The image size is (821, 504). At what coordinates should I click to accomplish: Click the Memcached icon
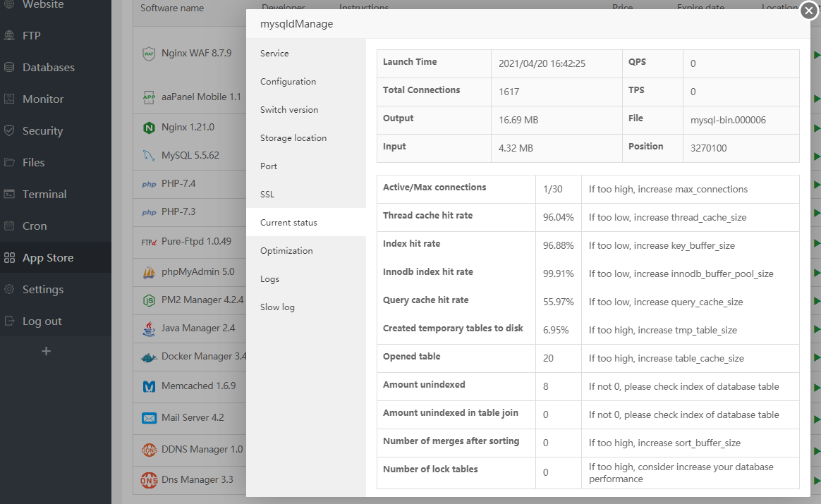tap(149, 386)
